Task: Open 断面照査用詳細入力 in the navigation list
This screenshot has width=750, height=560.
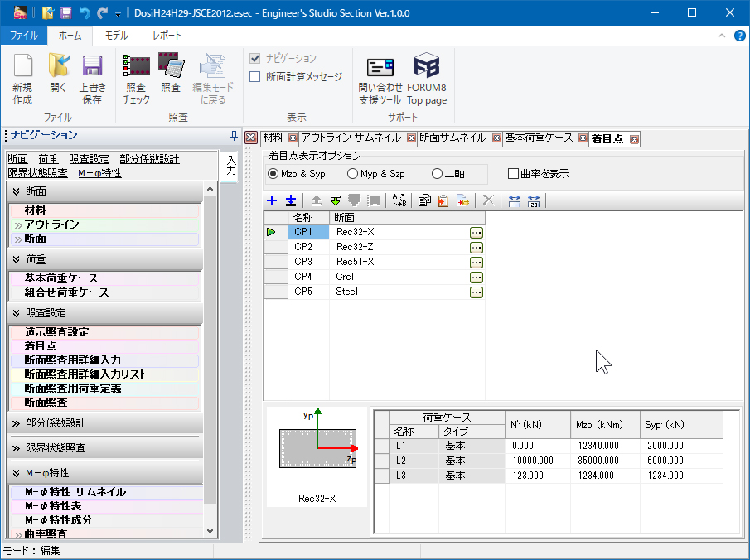Action: click(104, 360)
